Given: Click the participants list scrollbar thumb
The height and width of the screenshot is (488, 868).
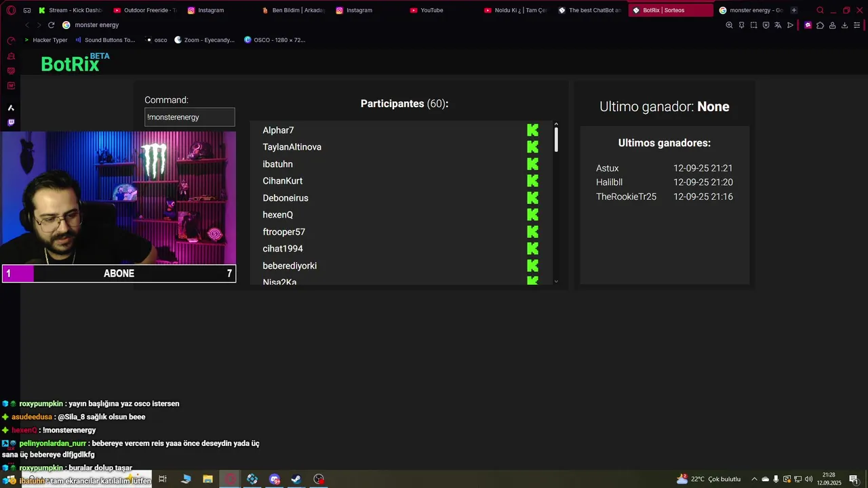Looking at the screenshot, I should click(x=556, y=140).
